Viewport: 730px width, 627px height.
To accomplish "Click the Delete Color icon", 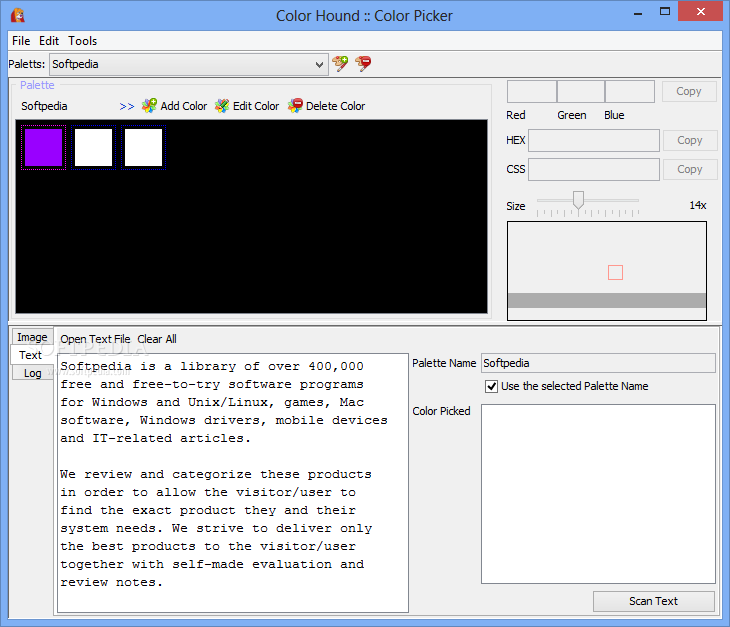I will pos(295,106).
